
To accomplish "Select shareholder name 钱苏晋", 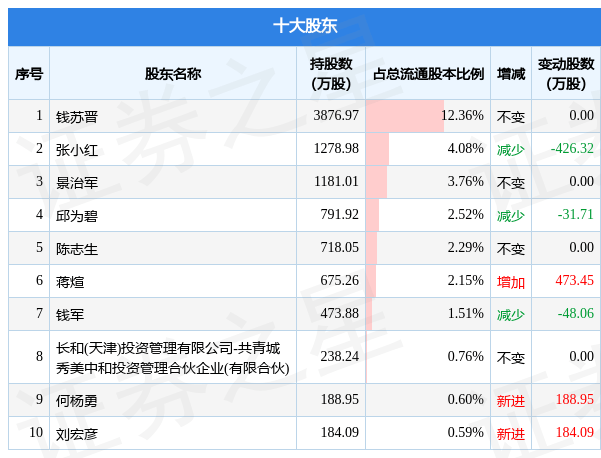I will [x=76, y=116].
